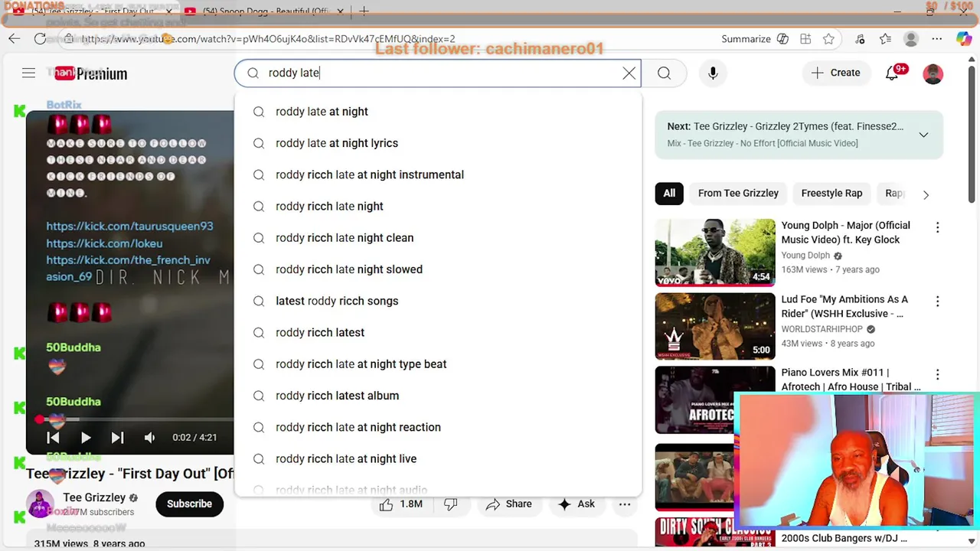Go back with browser back arrow
The image size is (980, 551).
[14, 39]
